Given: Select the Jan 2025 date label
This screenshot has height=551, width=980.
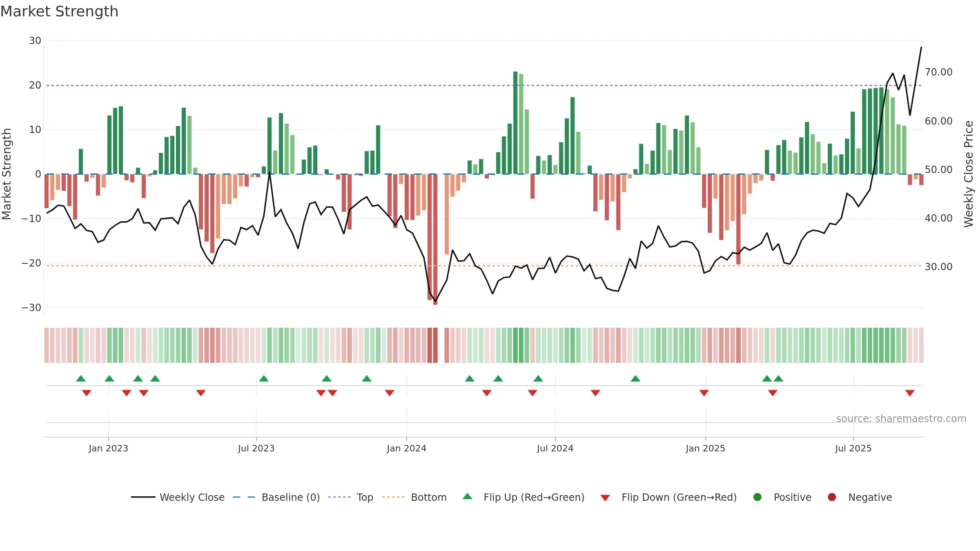Looking at the screenshot, I should click(x=705, y=448).
